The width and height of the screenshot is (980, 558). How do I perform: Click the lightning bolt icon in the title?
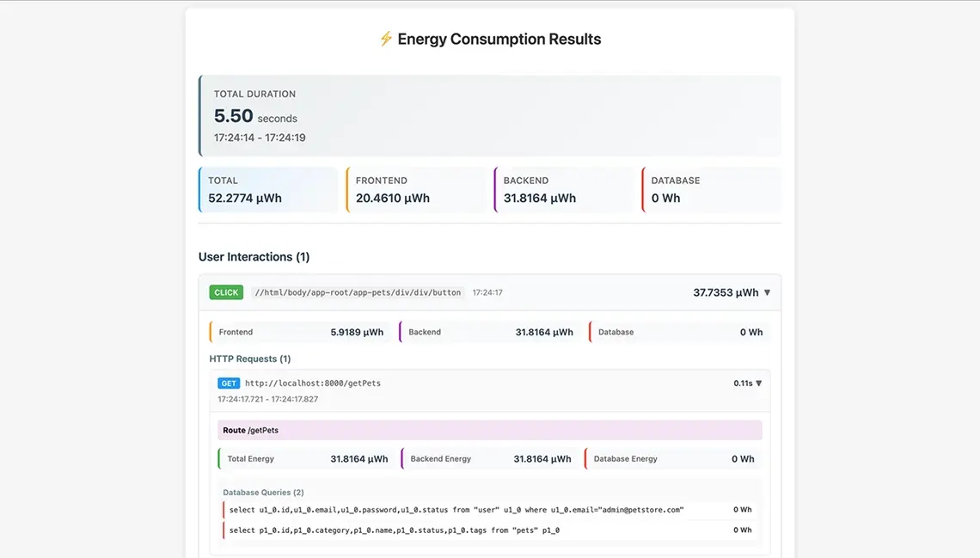pyautogui.click(x=386, y=39)
